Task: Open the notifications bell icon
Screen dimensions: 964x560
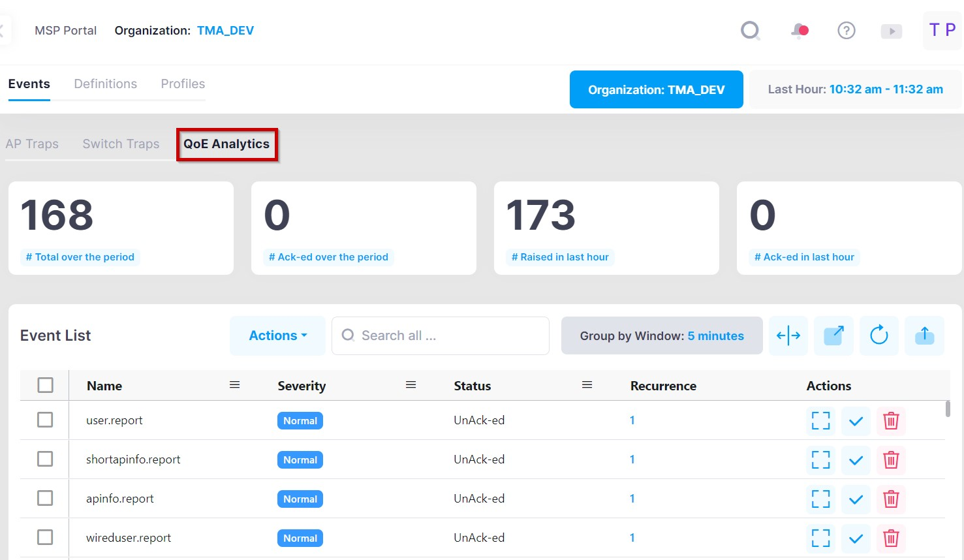Action: (799, 31)
